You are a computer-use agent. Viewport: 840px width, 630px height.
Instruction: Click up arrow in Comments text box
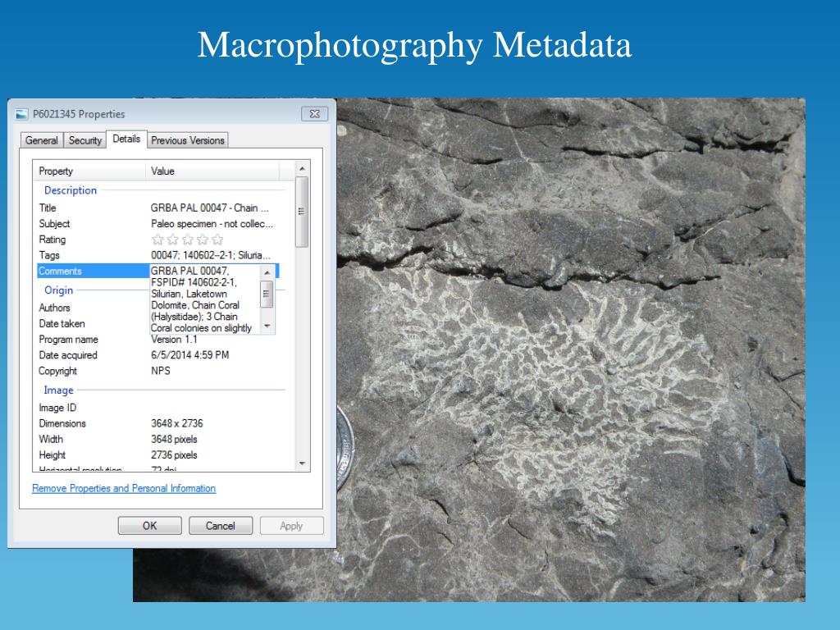267,272
